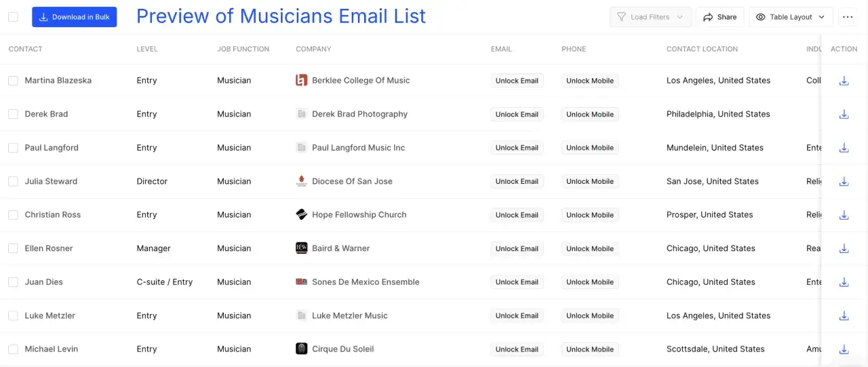Image resolution: width=868 pixels, height=367 pixels.
Task: Sort by the COMPANY column header
Action: point(313,49)
